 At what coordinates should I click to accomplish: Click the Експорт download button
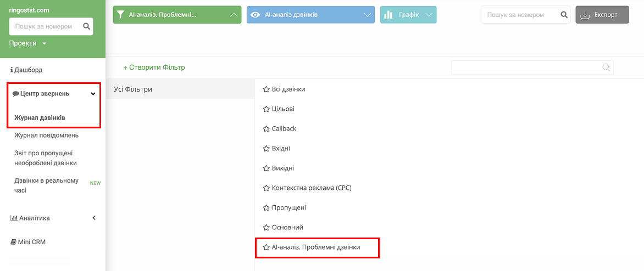click(602, 15)
